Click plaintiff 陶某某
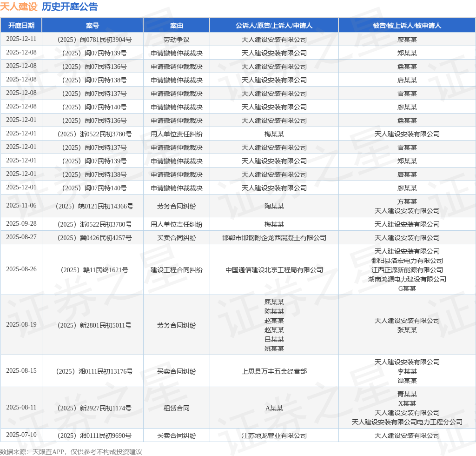Viewport: 476px width, 456px height. [x=274, y=206]
